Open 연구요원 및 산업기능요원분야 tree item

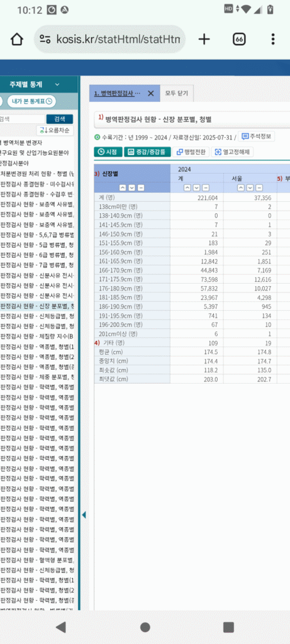pyautogui.click(x=35, y=153)
